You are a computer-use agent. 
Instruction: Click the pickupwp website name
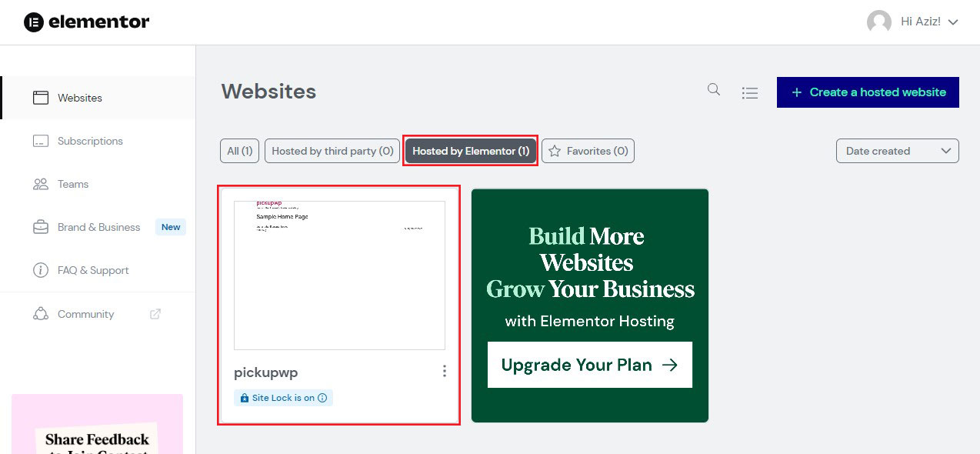point(265,372)
